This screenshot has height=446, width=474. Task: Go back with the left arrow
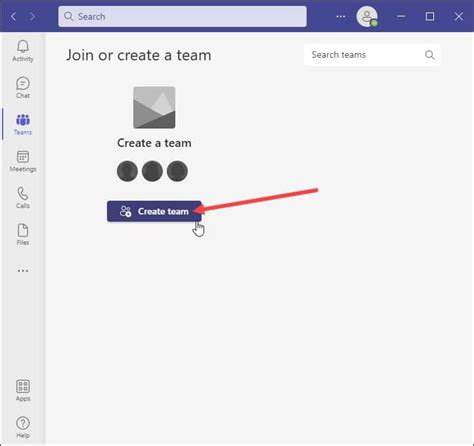click(x=14, y=16)
